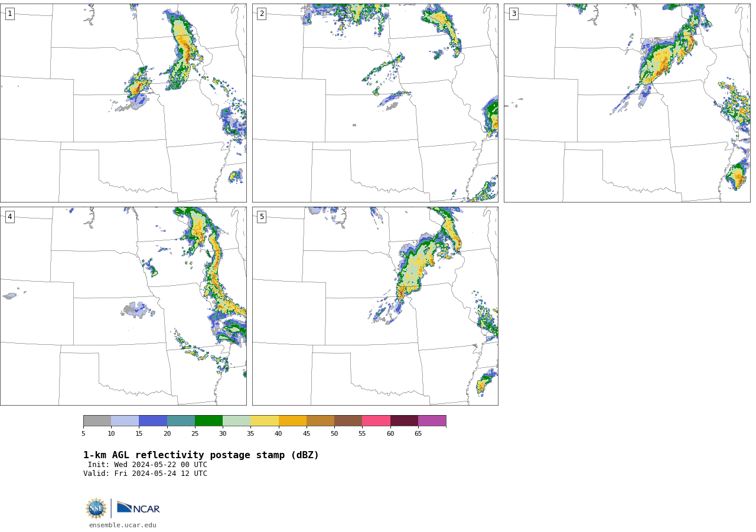
Task: Click the colorbar tick label '5'
Action: [x=83, y=434]
